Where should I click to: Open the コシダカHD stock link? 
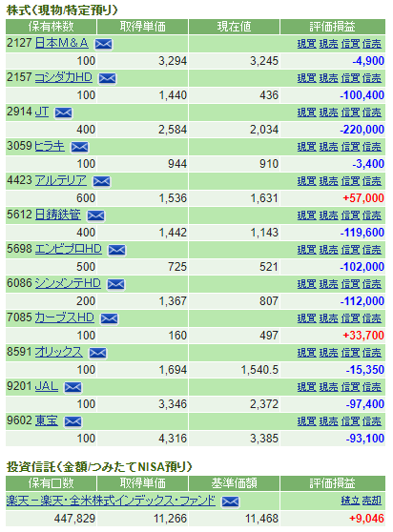[x=64, y=77]
